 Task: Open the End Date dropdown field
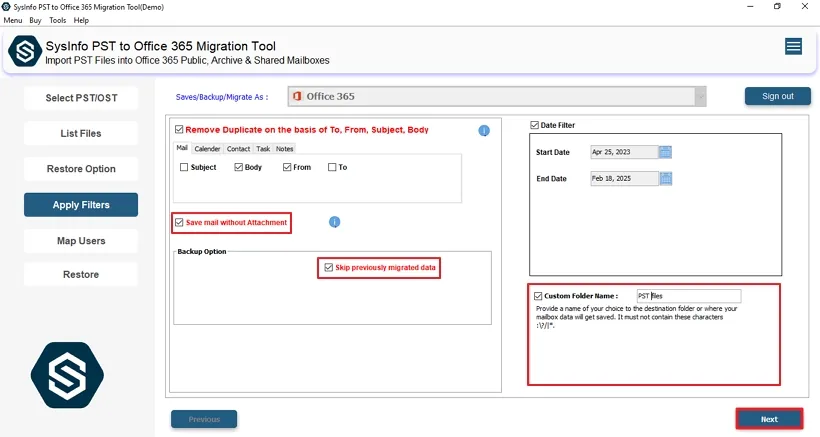(x=624, y=179)
